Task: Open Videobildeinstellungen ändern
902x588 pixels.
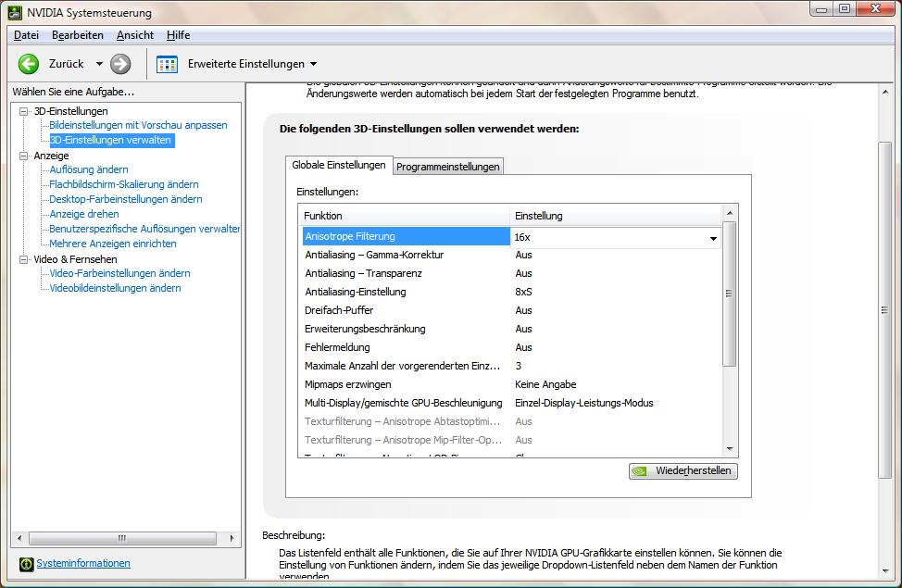Action: click(115, 288)
